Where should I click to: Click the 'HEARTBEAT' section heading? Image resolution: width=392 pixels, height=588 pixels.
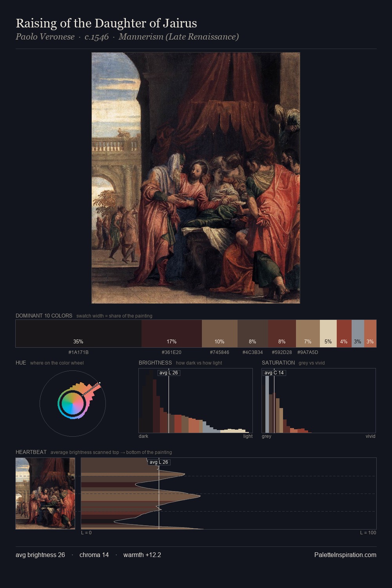(31, 452)
